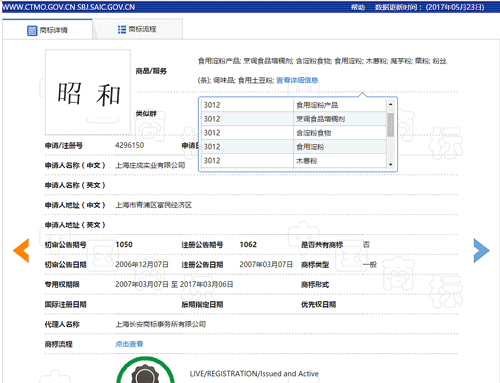Click registration announcement issue 1062
Image resolution: width=500 pixels, height=383 pixels.
tap(248, 245)
